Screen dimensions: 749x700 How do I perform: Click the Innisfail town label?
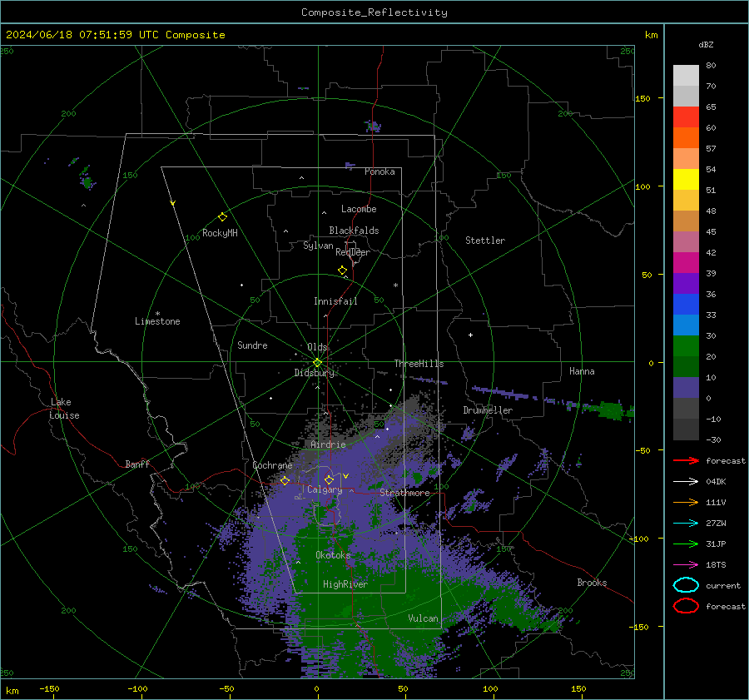pyautogui.click(x=335, y=301)
